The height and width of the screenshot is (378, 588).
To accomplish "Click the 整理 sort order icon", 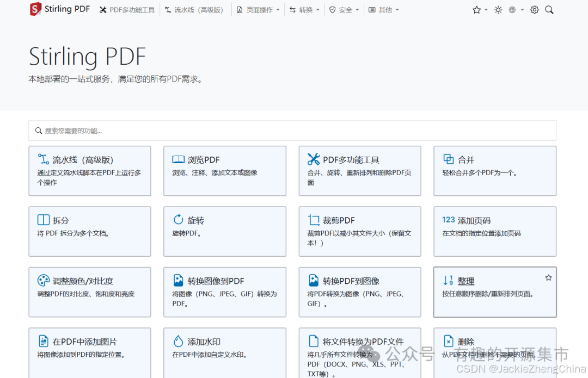I will [448, 280].
